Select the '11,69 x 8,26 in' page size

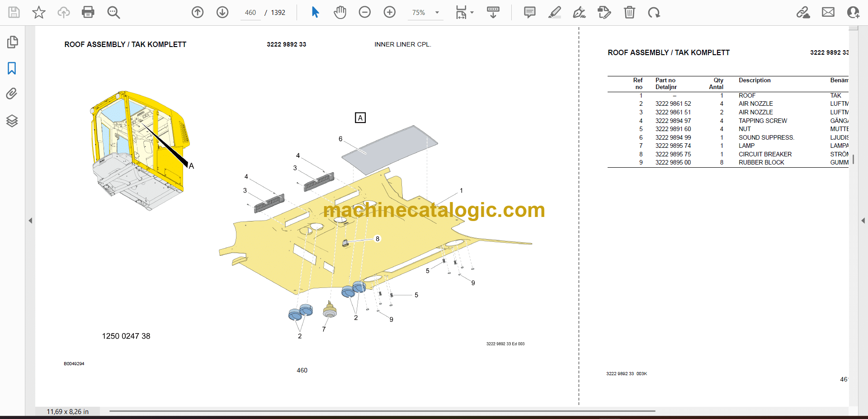coord(68,411)
